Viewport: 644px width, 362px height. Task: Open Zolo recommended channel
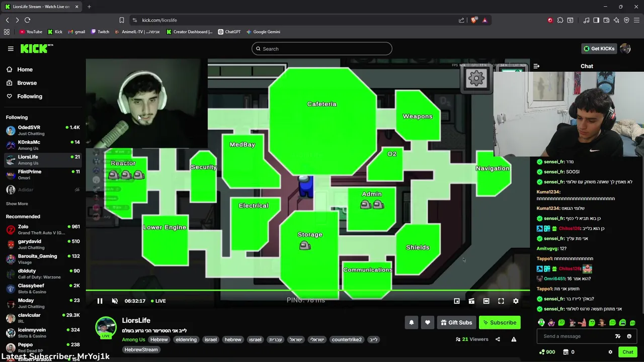point(43,230)
